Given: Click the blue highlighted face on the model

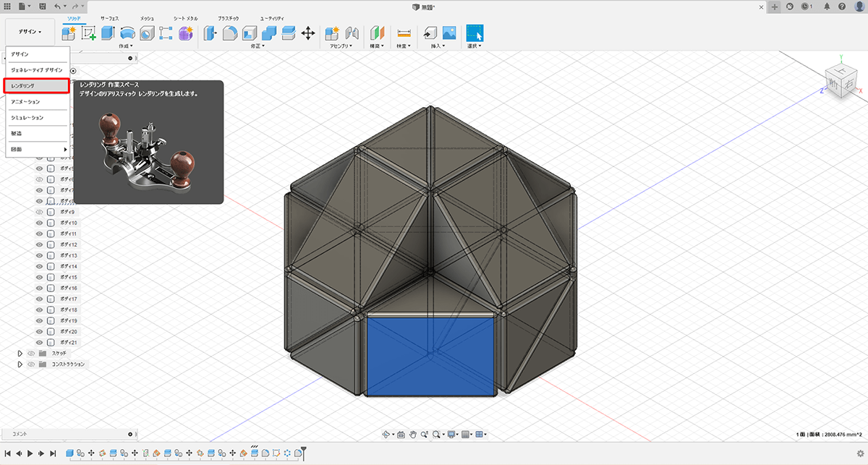Looking at the screenshot, I should 431,356.
